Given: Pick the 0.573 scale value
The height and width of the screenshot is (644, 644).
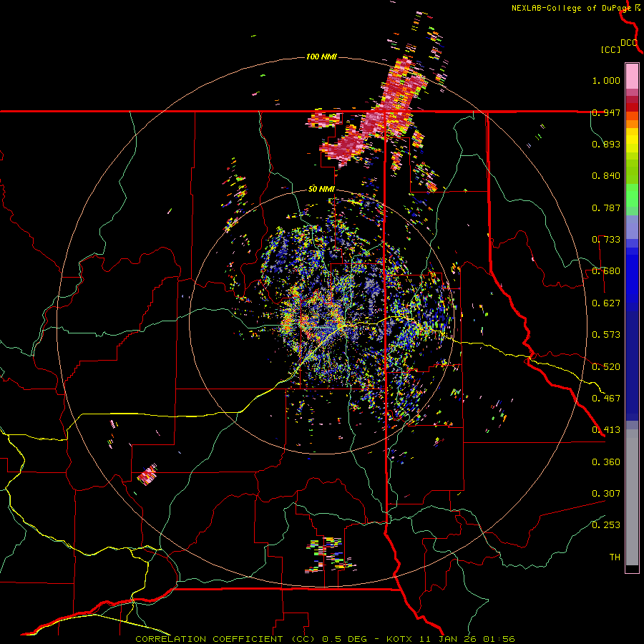Looking at the screenshot, I should click(606, 335).
